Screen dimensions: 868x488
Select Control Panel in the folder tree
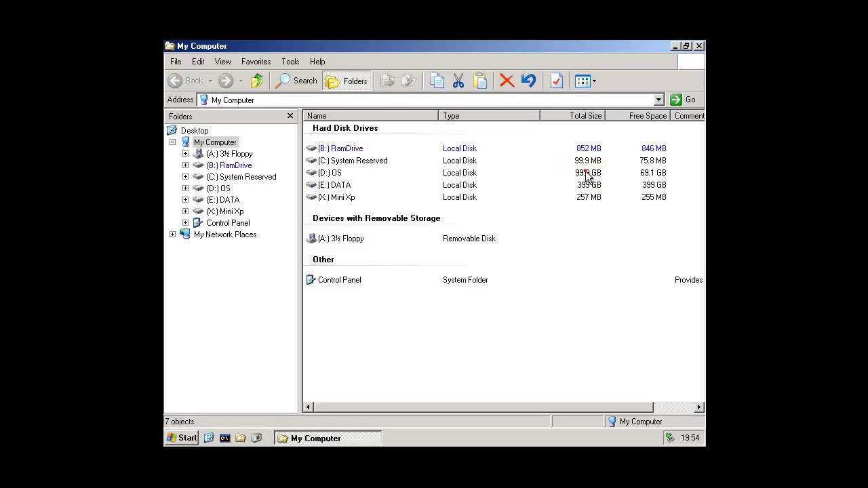point(228,223)
